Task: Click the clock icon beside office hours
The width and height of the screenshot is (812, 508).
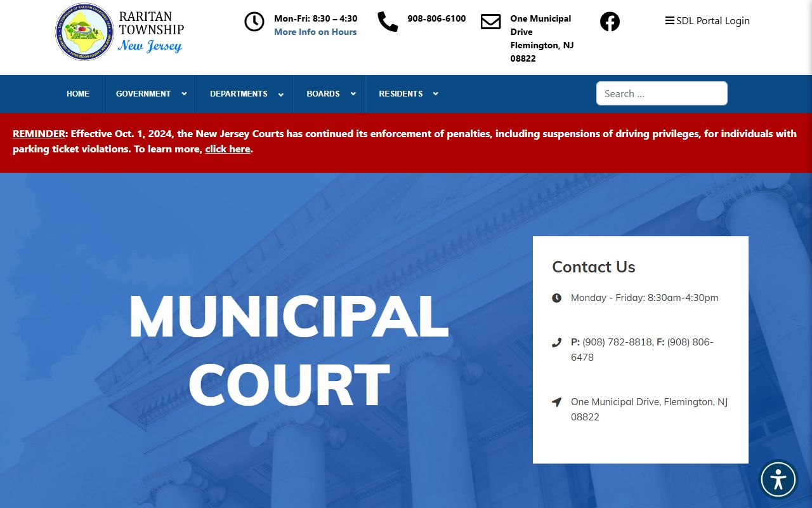Action: click(x=254, y=22)
